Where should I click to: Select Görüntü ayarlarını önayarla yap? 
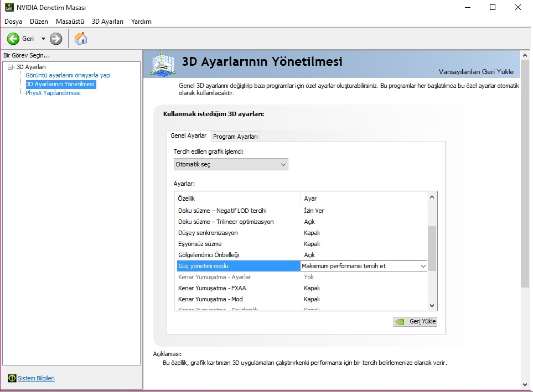coord(68,75)
